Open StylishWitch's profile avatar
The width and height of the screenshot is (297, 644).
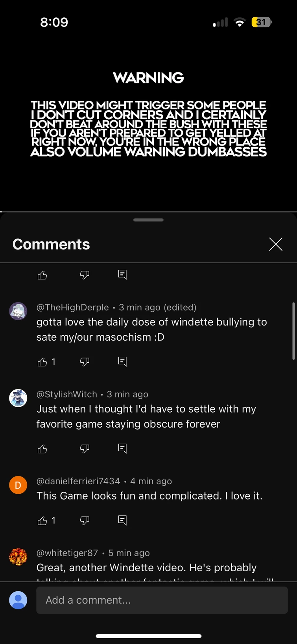(x=18, y=398)
